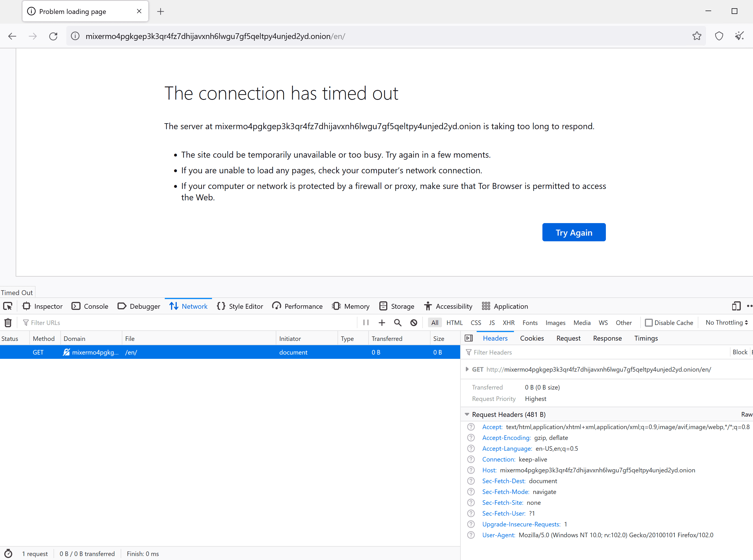
Task: Click the reload page icon
Action: point(53,36)
